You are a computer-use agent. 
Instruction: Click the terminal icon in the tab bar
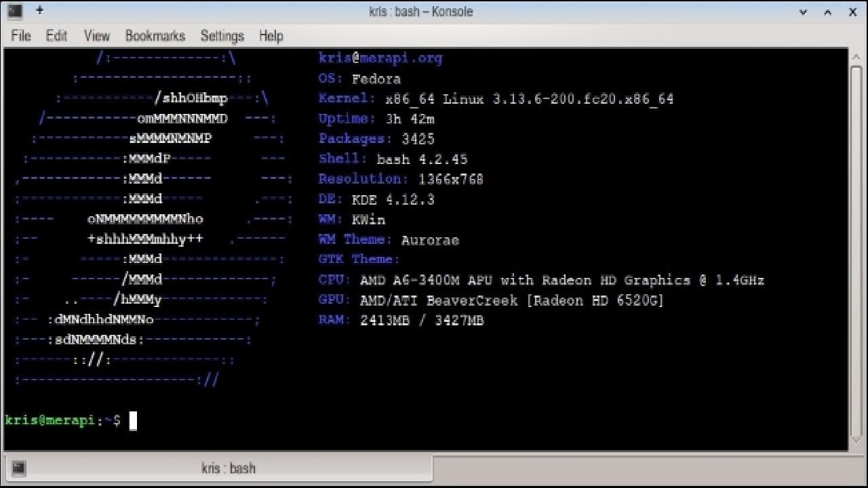(x=19, y=468)
